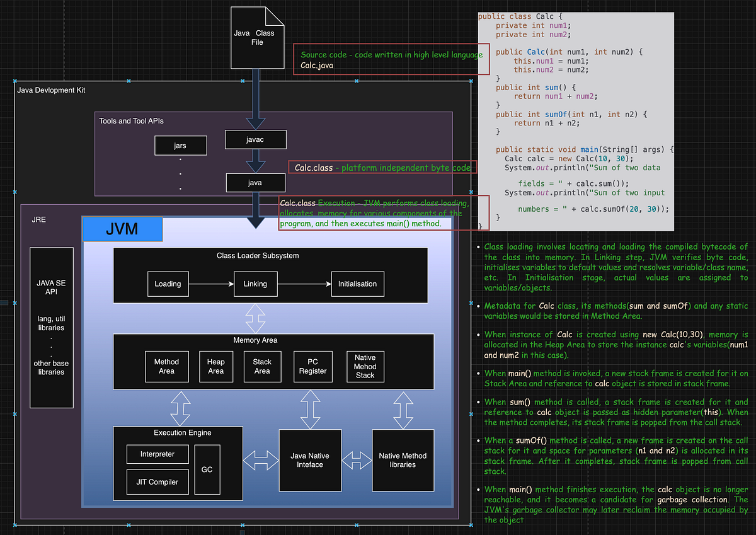Screen dimensions: 756x535
Task: Select the Stack Area box
Action: (x=262, y=366)
